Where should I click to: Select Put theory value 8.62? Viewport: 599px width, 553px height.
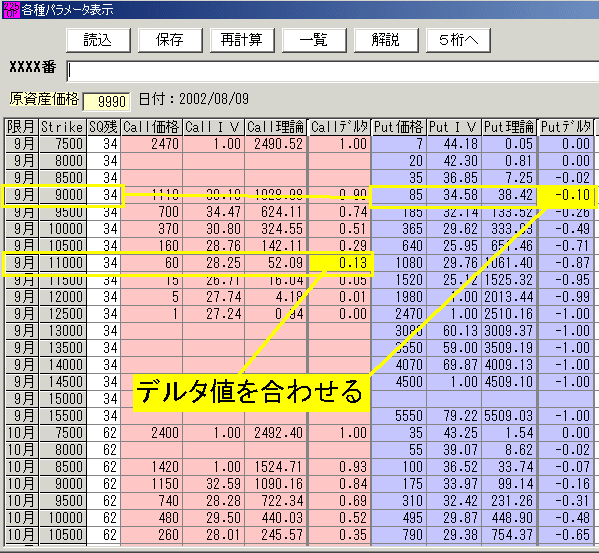(x=509, y=450)
